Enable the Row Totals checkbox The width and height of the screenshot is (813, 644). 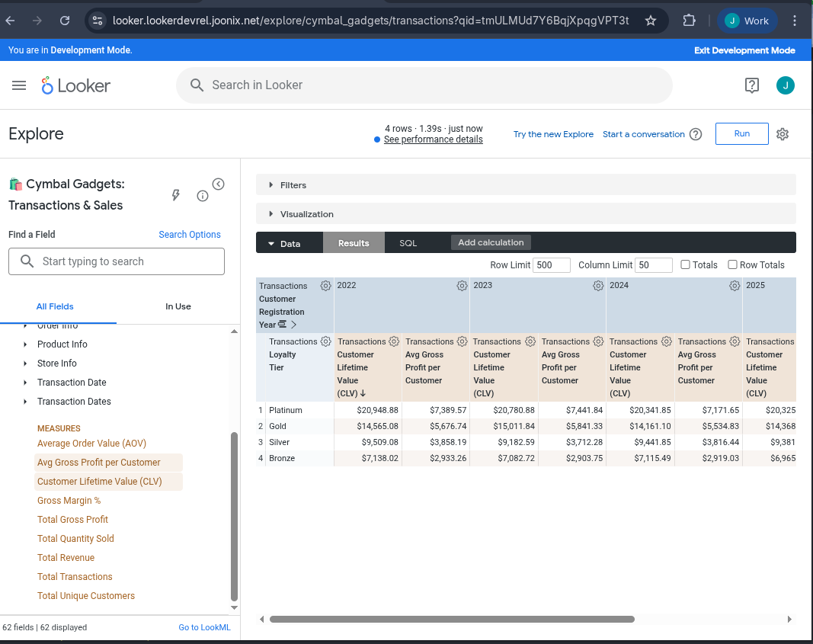(x=732, y=264)
